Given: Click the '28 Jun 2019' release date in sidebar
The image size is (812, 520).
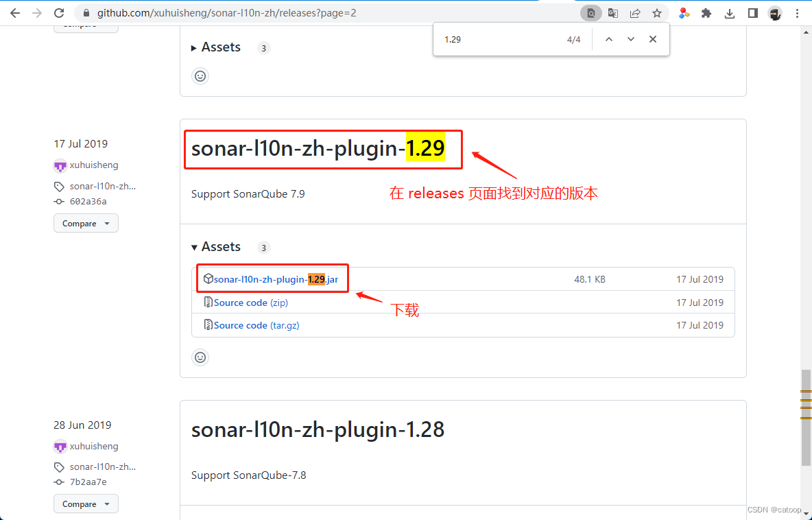Looking at the screenshot, I should tap(82, 425).
